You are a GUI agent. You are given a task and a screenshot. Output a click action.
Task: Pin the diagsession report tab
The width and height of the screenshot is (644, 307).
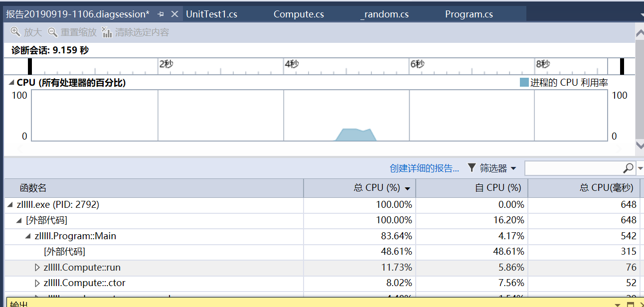[x=161, y=14]
